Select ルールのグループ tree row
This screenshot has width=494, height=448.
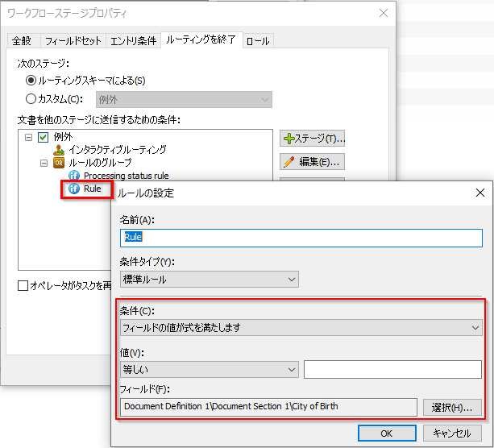(100, 163)
